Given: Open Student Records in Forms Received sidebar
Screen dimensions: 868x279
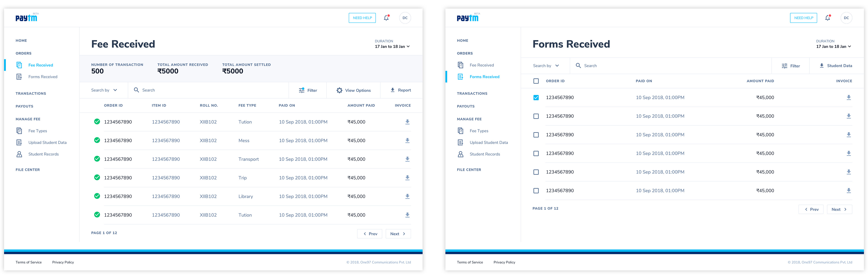Looking at the screenshot, I should 485,154.
